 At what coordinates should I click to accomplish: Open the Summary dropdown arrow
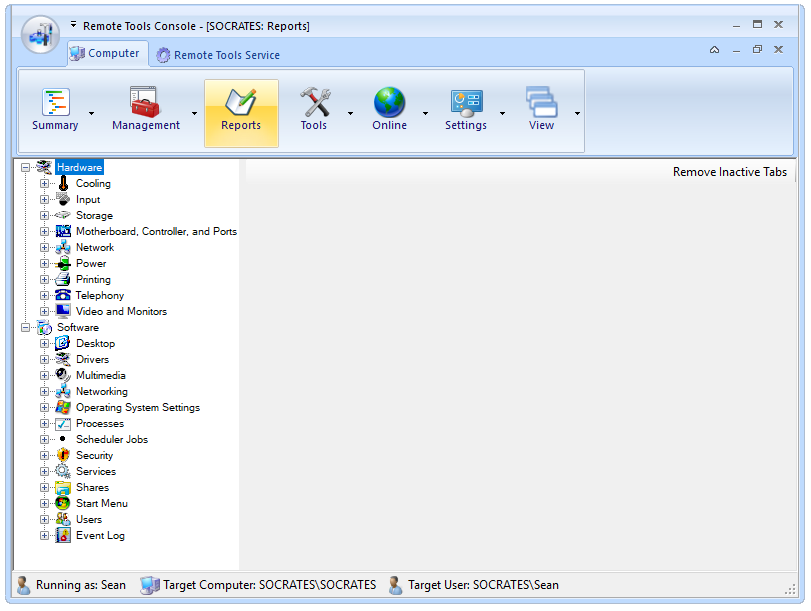pyautogui.click(x=92, y=113)
